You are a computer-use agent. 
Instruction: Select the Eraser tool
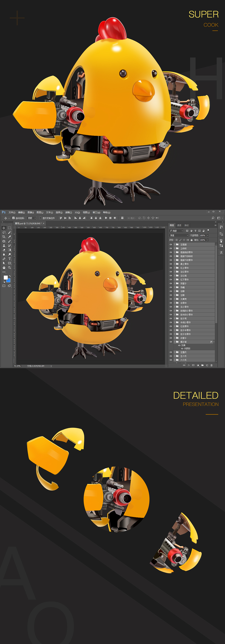[x=4, y=250]
